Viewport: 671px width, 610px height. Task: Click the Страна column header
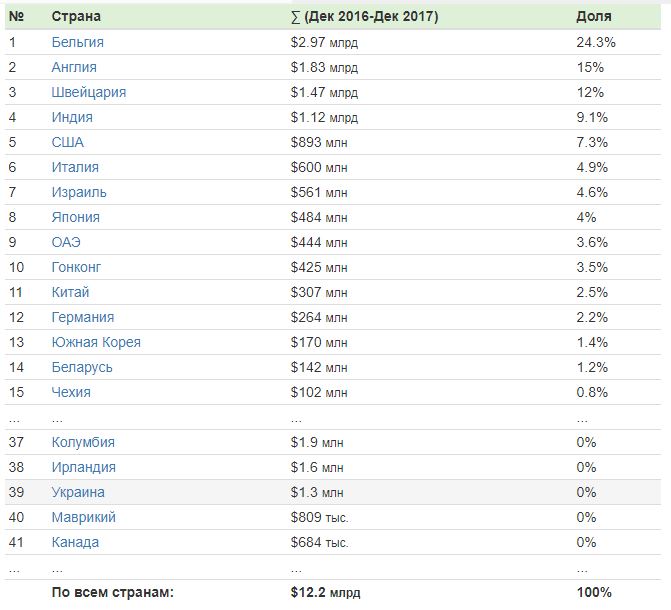(x=76, y=17)
